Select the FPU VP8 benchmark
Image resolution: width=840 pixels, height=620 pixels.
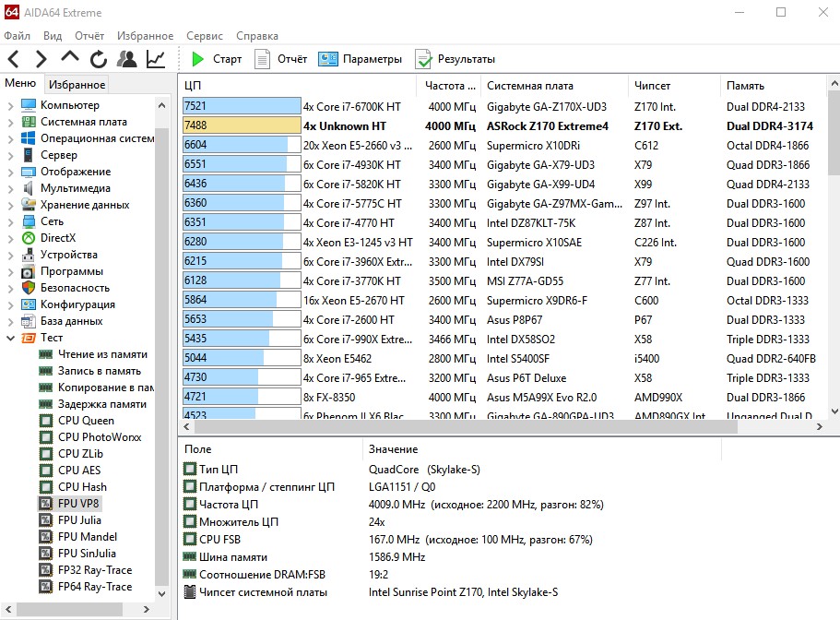(69, 504)
